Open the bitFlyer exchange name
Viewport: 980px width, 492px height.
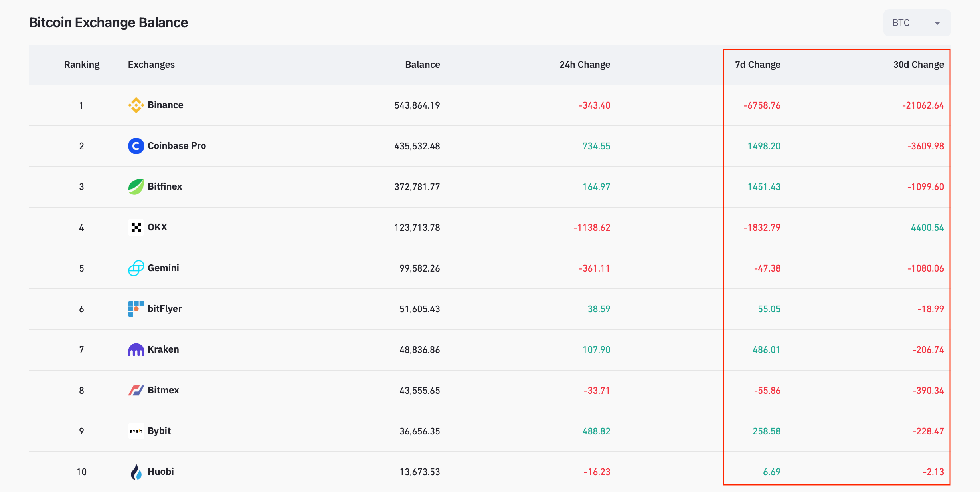165,309
